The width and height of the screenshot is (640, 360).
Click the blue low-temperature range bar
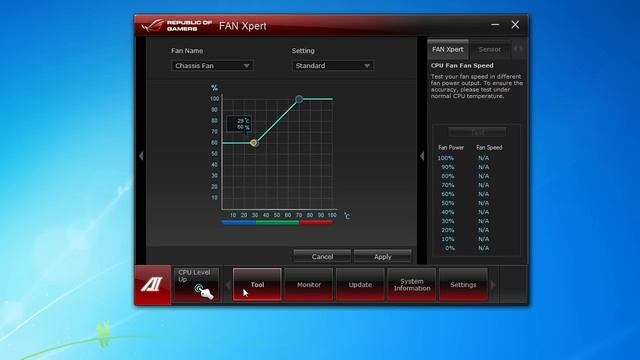[x=238, y=222]
